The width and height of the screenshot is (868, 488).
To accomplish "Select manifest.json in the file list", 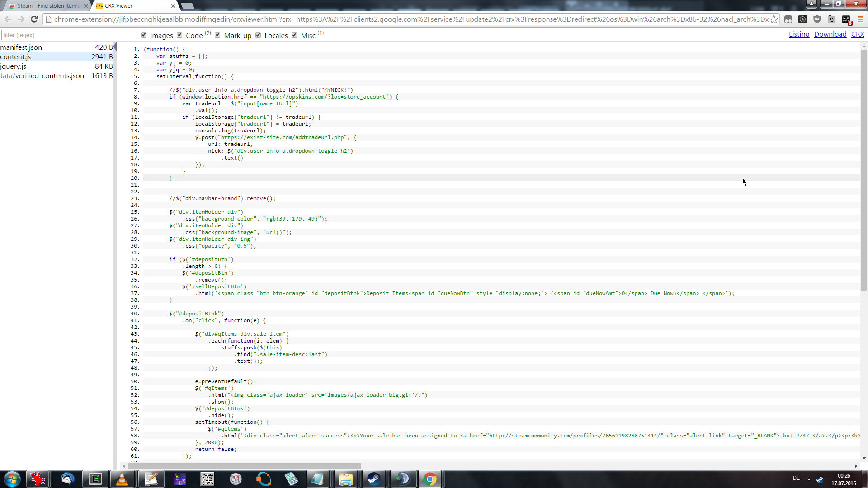I will (21, 47).
